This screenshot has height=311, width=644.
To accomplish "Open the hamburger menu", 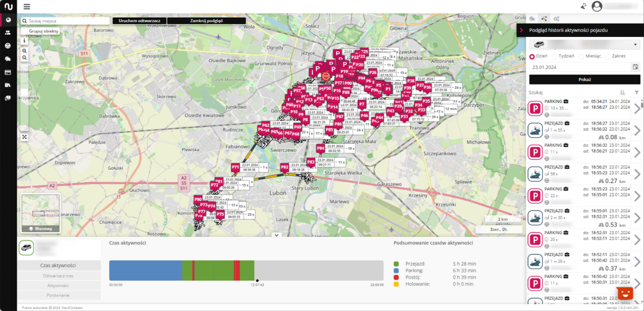I will 27,7.
